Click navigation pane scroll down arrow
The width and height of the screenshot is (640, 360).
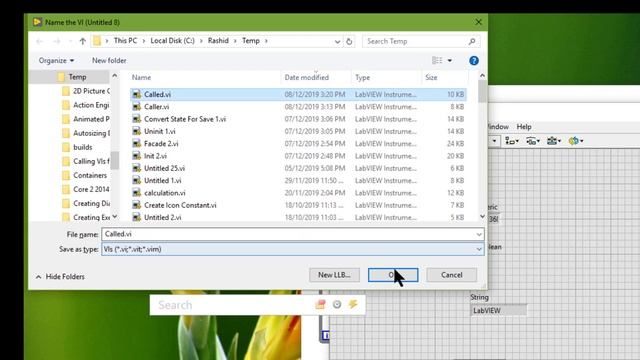[x=115, y=216]
